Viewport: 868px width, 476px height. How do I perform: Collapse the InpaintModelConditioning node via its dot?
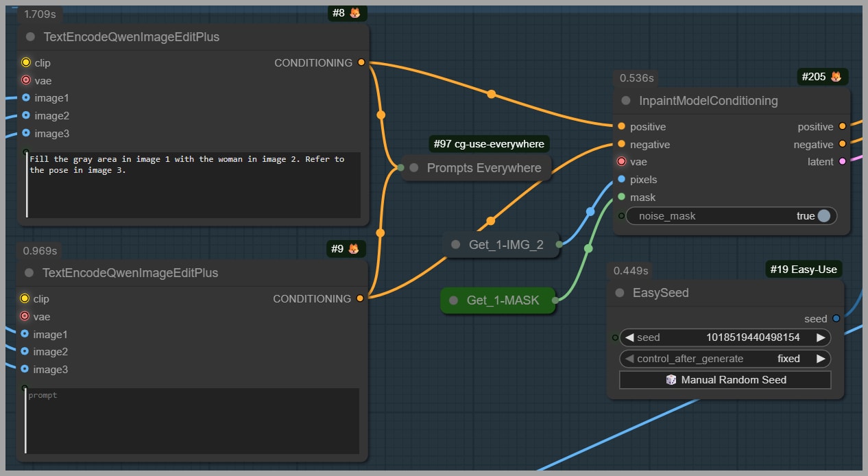pyautogui.click(x=625, y=101)
